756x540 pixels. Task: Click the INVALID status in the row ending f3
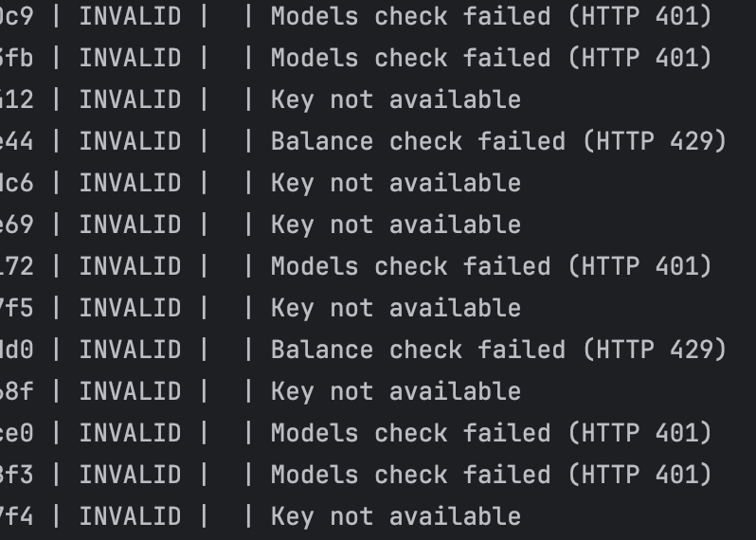[x=130, y=475]
